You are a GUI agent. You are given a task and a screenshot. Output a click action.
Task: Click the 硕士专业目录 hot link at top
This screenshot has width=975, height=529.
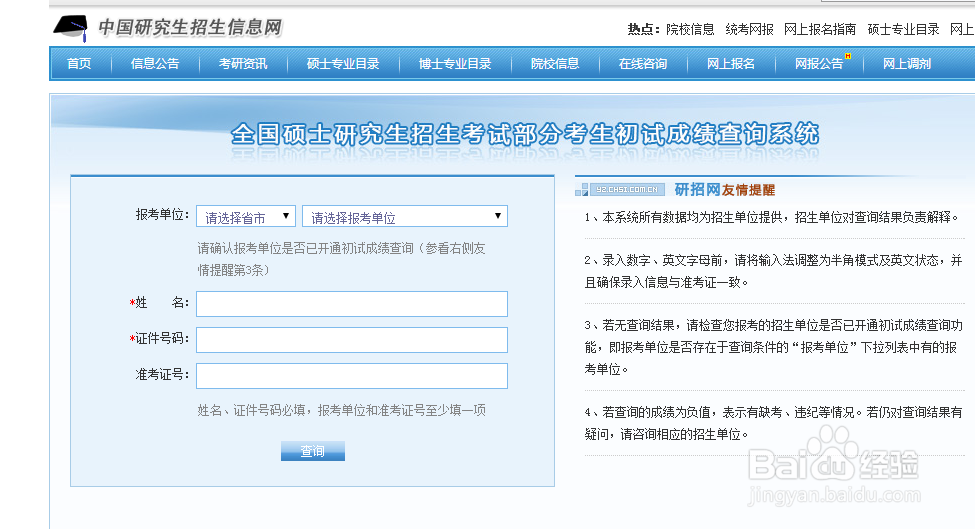[903, 29]
